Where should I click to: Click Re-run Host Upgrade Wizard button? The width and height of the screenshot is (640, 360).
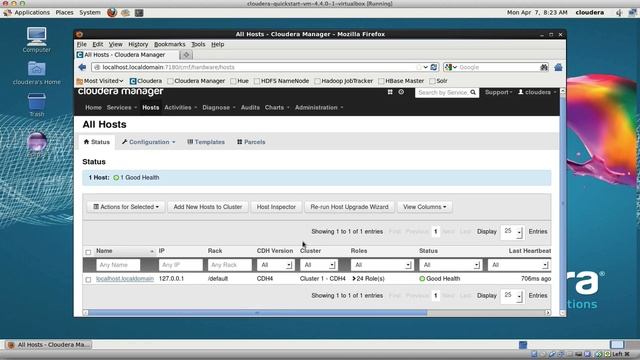pyautogui.click(x=349, y=207)
